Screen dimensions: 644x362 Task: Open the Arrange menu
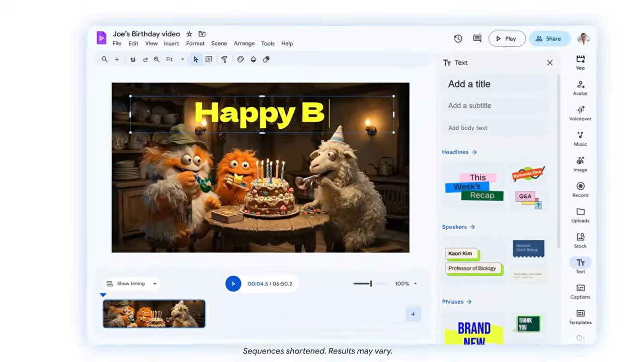(x=244, y=44)
